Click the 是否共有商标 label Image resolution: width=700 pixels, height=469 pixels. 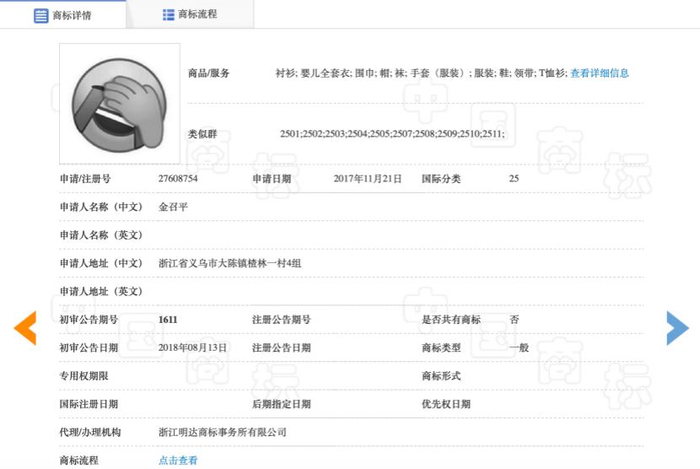[451, 320]
